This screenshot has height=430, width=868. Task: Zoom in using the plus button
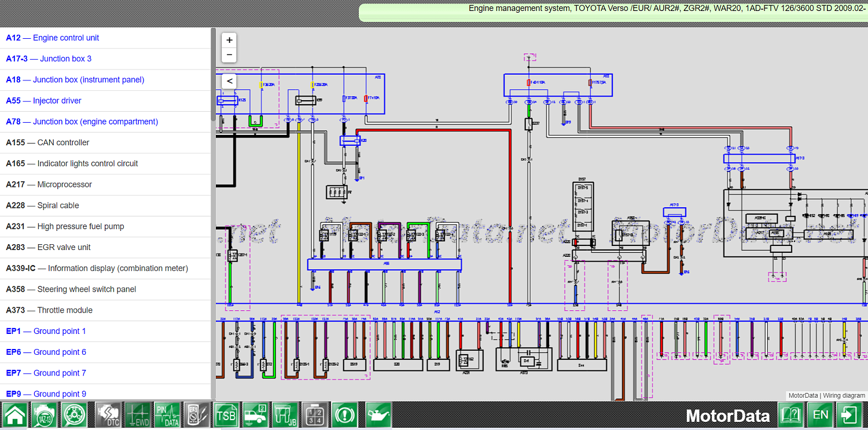(x=229, y=40)
